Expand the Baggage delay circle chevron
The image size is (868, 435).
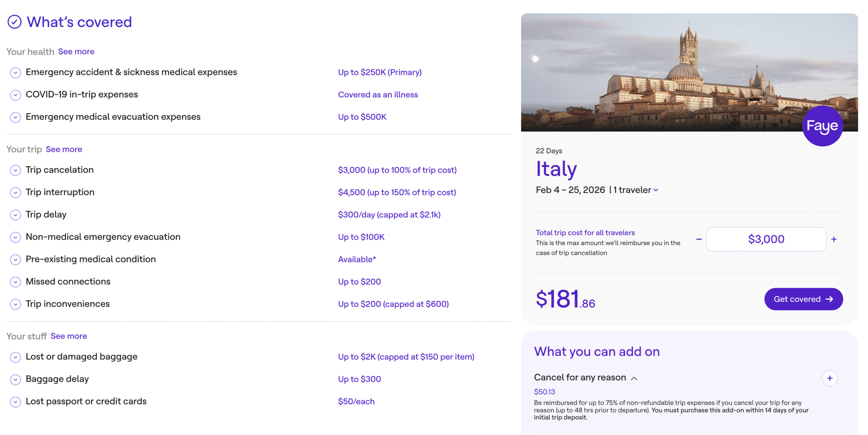coord(15,379)
